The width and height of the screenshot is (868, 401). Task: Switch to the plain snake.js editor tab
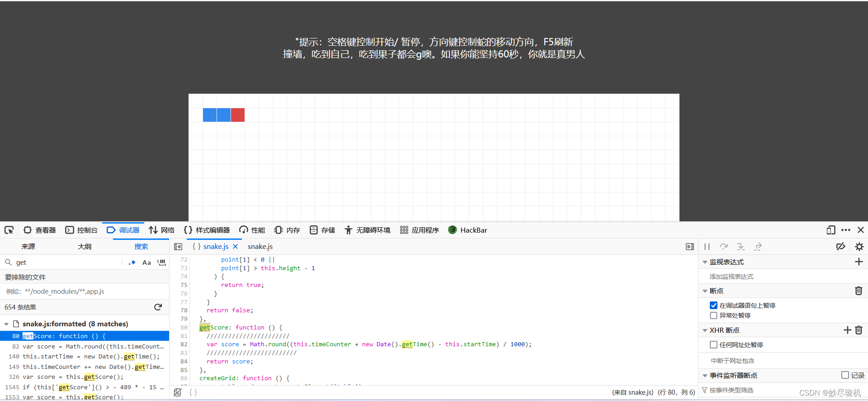(x=260, y=246)
